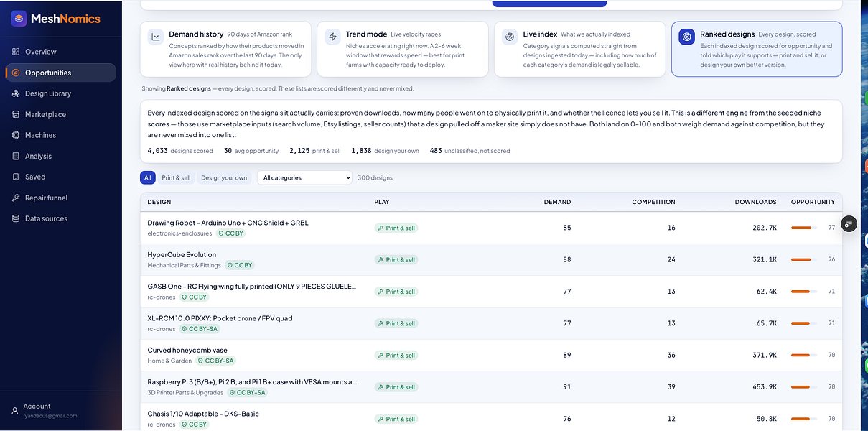This screenshot has height=431, width=868.
Task: Open Machines via its sidebar icon
Action: (16, 135)
